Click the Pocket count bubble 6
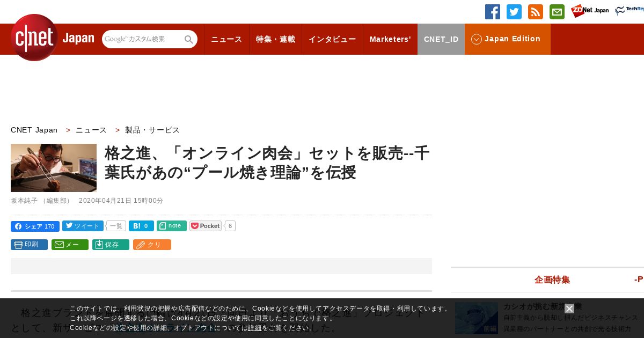The width and height of the screenshot is (644, 338). click(x=230, y=226)
